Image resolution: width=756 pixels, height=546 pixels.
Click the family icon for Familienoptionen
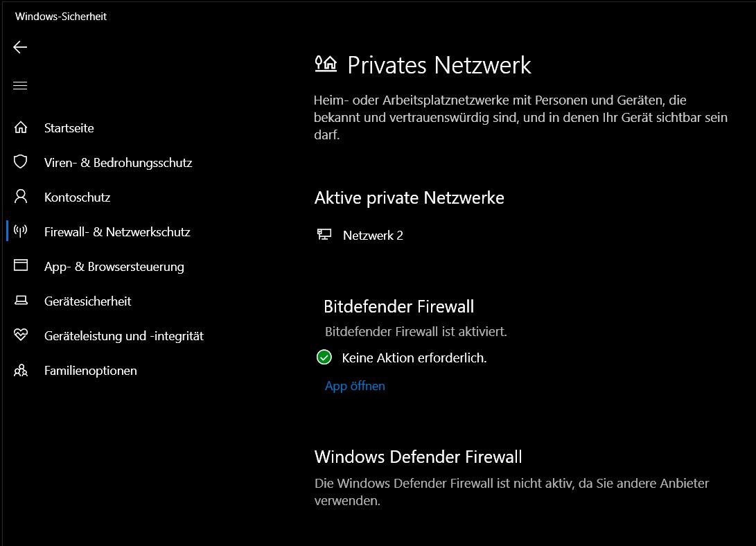click(x=21, y=371)
